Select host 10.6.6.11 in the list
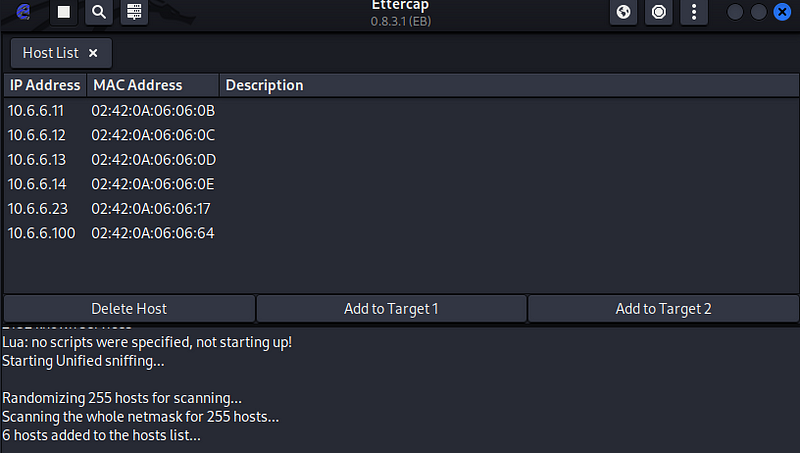800x453 pixels. coord(401,111)
